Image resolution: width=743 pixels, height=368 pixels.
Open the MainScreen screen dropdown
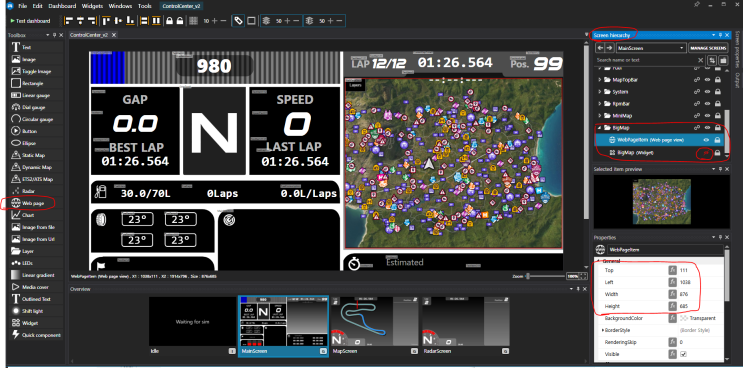(x=652, y=48)
